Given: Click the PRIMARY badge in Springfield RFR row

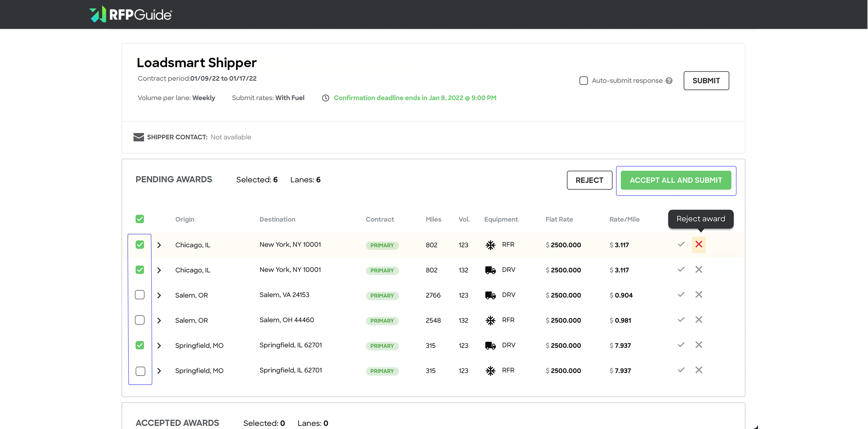Looking at the screenshot, I should pos(382,371).
